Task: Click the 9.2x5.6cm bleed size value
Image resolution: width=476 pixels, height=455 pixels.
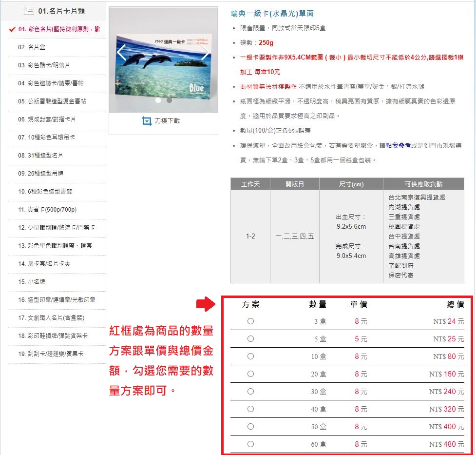Action: 351,226
